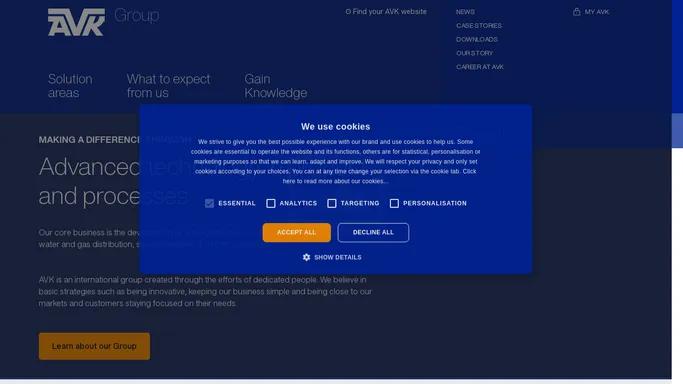Enable the Targeting cookies checkbox
This screenshot has height=384, width=683.
[x=332, y=203]
